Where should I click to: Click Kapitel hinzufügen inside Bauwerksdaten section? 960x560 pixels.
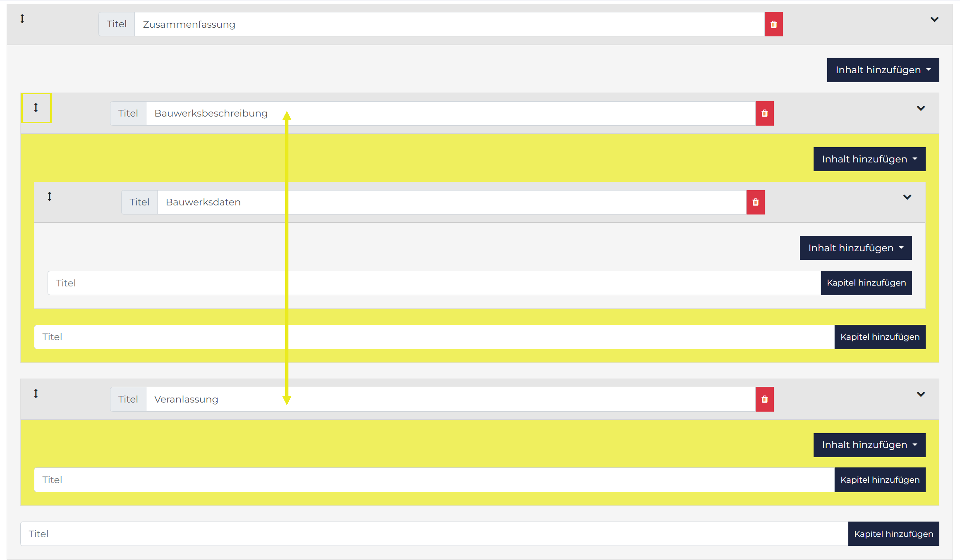coord(866,283)
